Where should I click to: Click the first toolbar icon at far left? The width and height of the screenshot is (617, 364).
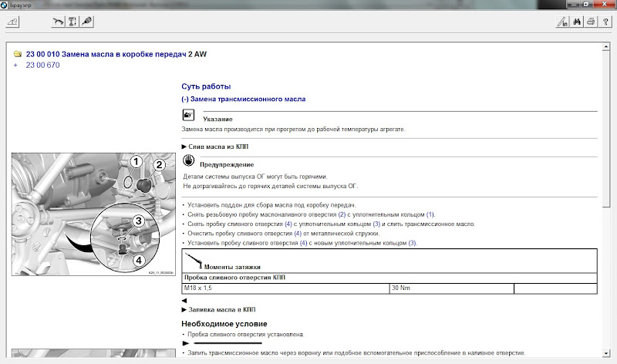point(13,22)
